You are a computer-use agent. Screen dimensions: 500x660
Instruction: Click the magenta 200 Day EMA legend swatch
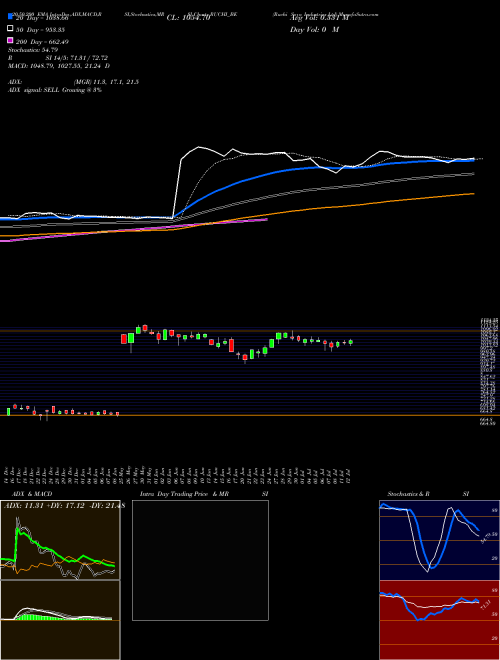tap(10, 41)
